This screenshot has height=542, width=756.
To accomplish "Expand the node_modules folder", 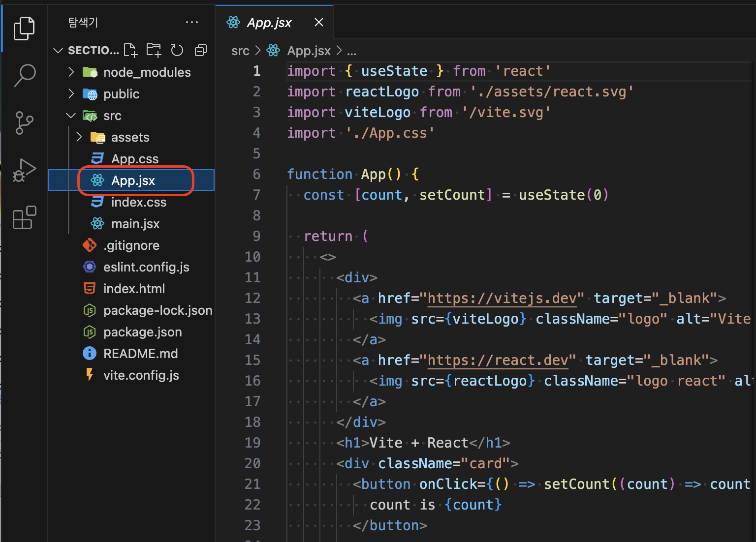I will 71,72.
